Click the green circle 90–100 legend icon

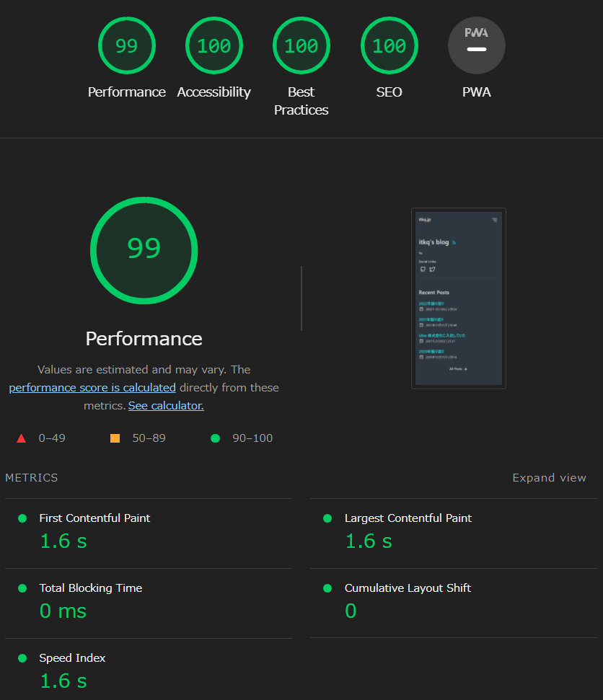click(215, 438)
